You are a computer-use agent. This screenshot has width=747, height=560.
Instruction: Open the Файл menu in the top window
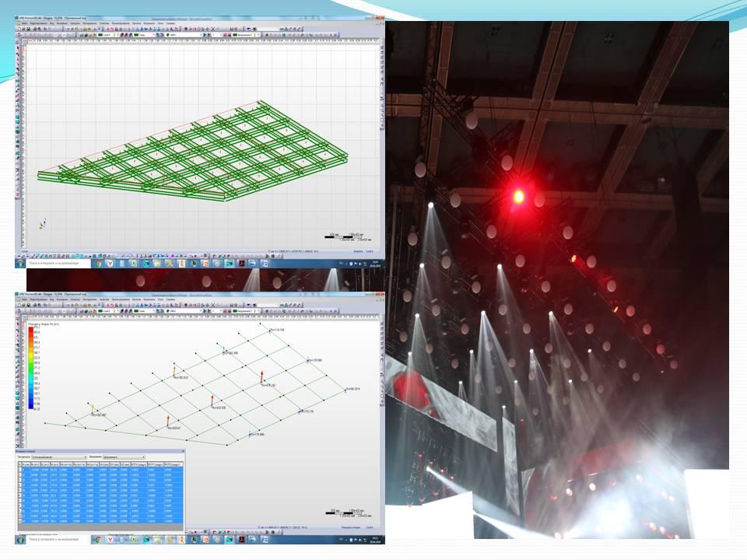click(26, 24)
